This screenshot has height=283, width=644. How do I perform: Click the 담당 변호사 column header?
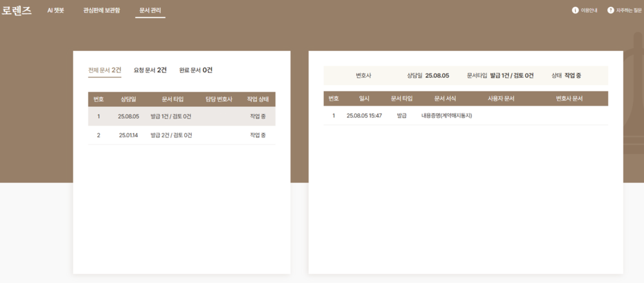click(218, 99)
